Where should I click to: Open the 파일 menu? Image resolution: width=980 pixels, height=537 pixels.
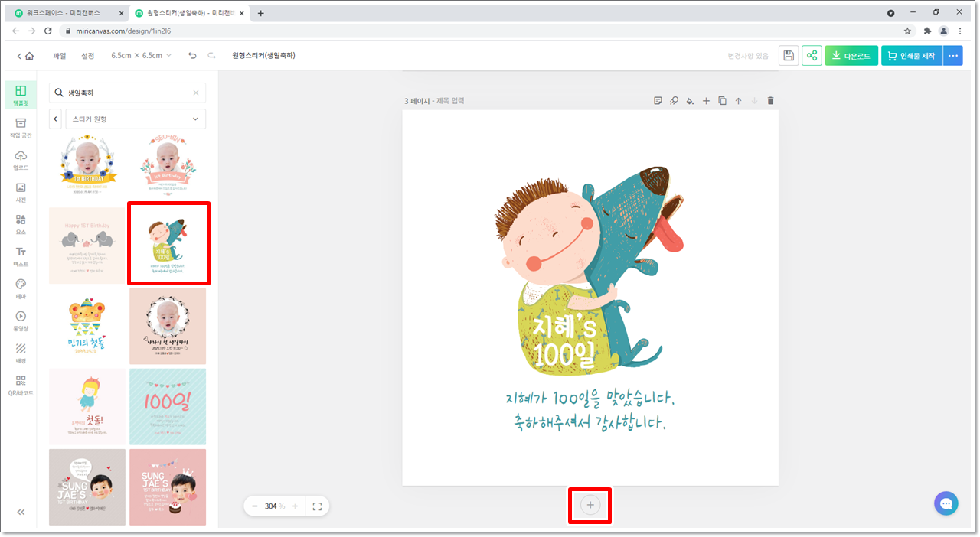coord(60,56)
